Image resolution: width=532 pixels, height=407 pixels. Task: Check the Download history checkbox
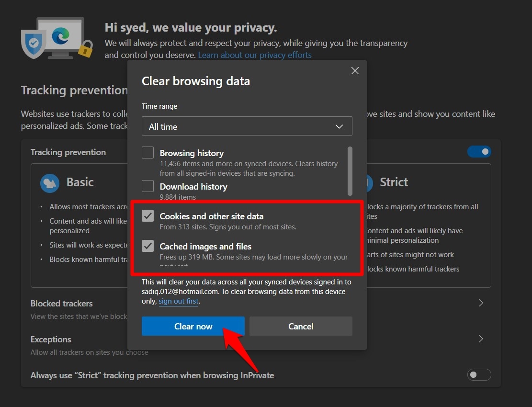tap(148, 186)
